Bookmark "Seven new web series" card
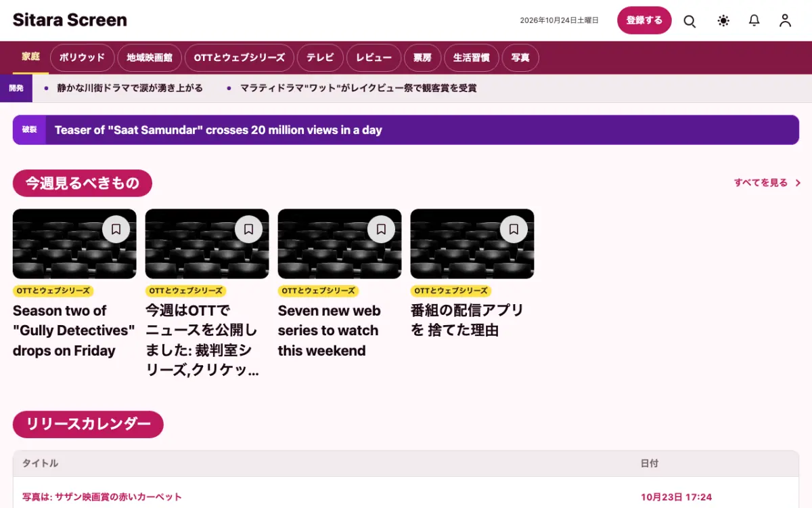 (x=381, y=229)
